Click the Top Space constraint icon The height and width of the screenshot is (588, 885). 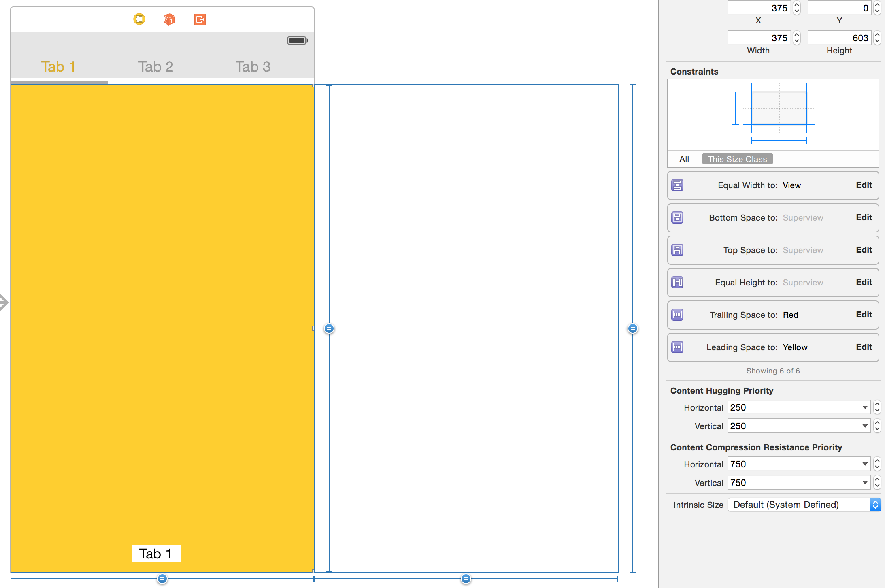[x=677, y=250]
